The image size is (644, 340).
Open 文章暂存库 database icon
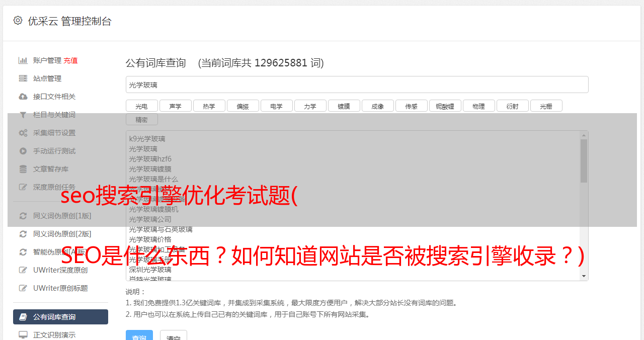23,169
